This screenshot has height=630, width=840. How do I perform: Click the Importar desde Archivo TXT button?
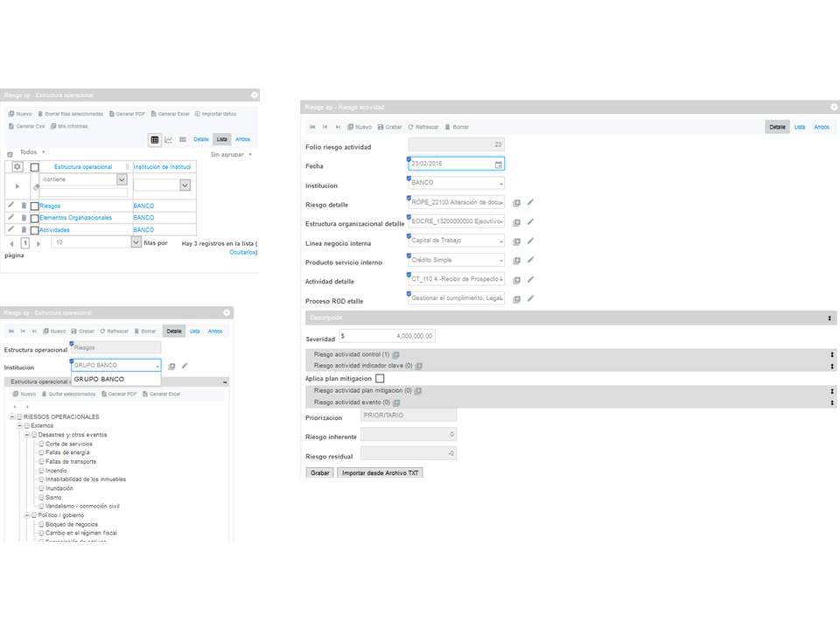[381, 472]
